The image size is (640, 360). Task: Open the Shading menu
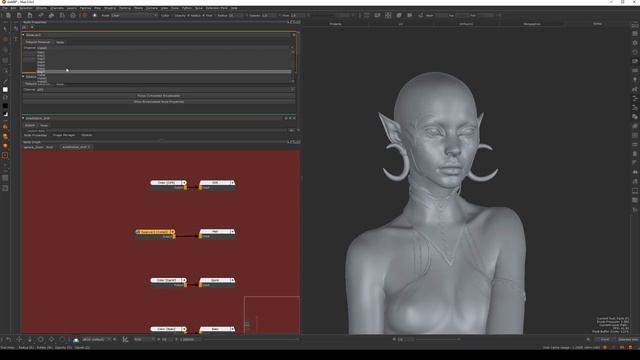point(110,8)
